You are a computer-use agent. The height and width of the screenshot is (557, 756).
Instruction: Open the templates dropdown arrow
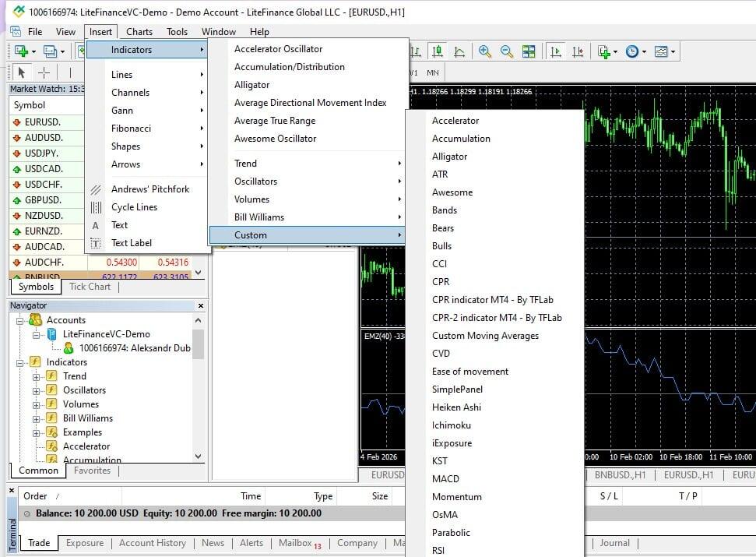[x=673, y=51]
